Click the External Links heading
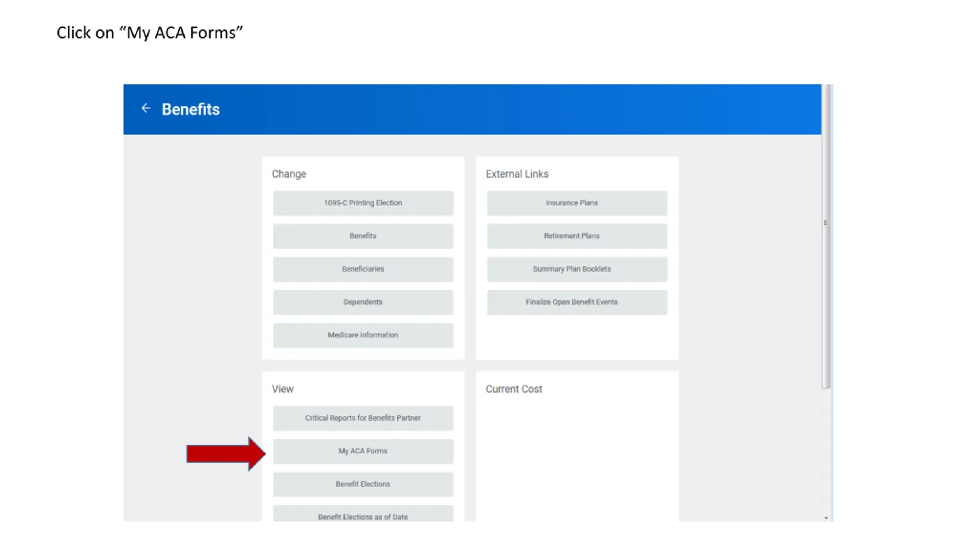980x551 pixels. 517,174
